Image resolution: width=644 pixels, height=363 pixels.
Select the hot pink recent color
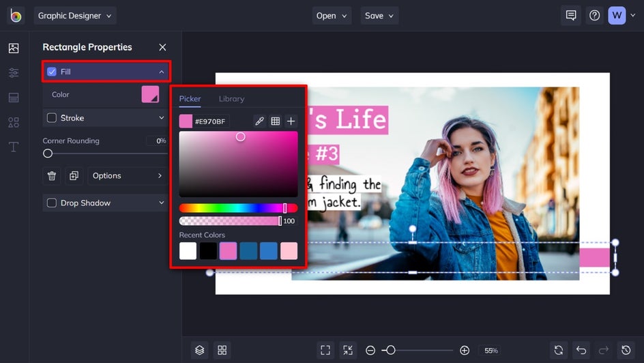229,251
